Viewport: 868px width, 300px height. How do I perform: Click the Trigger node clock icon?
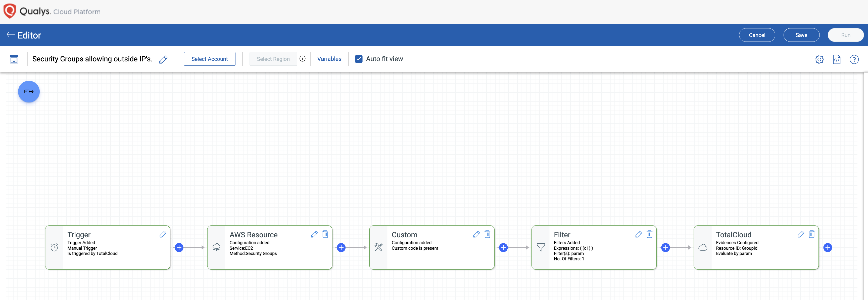[x=54, y=247]
